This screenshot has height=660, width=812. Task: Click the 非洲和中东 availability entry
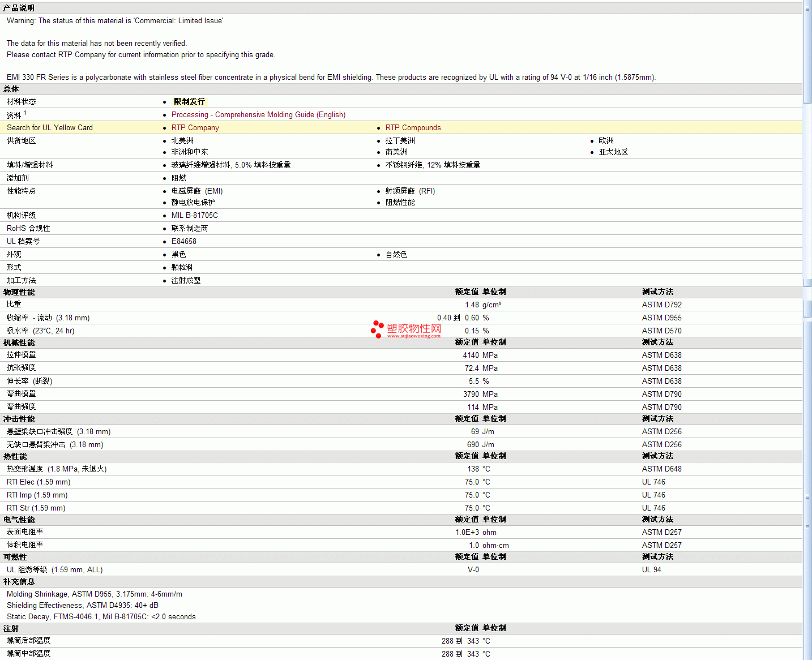(190, 152)
